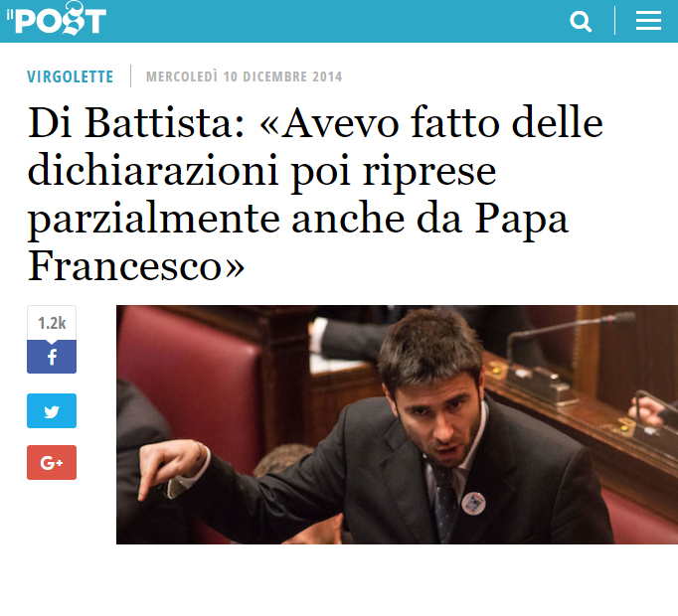Click the article headline title
678x616 pixels.
coord(316,195)
